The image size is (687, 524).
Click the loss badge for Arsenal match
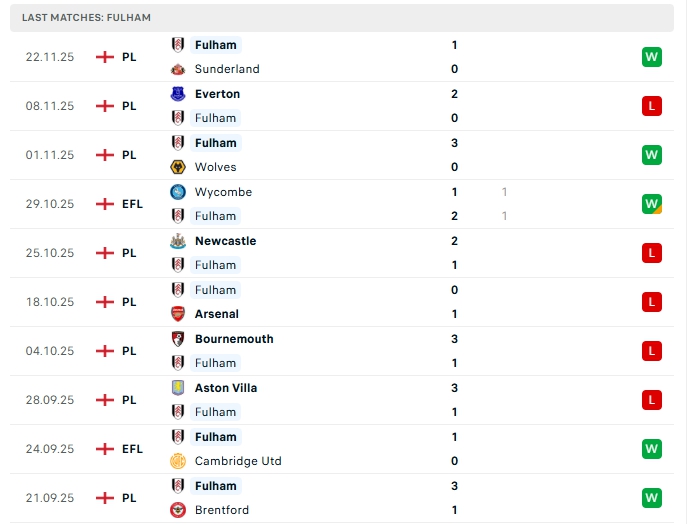pyautogui.click(x=652, y=302)
